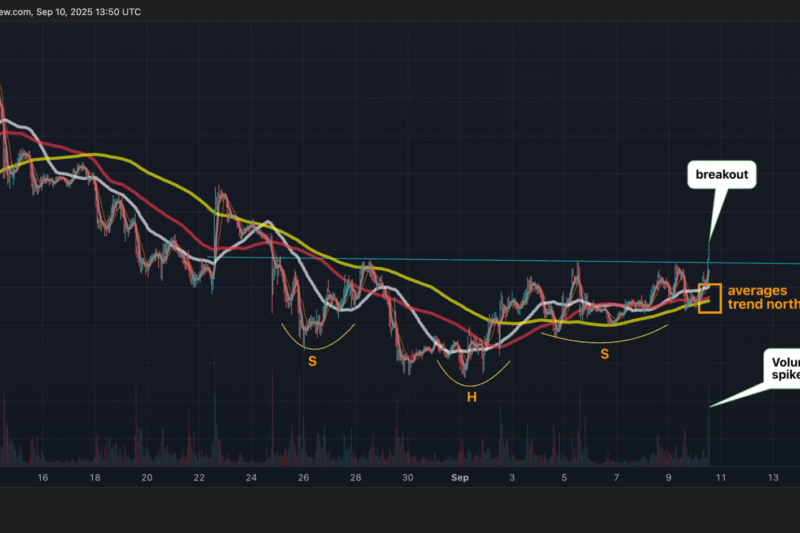Click the "averages trend north" annotation text

click(763, 295)
